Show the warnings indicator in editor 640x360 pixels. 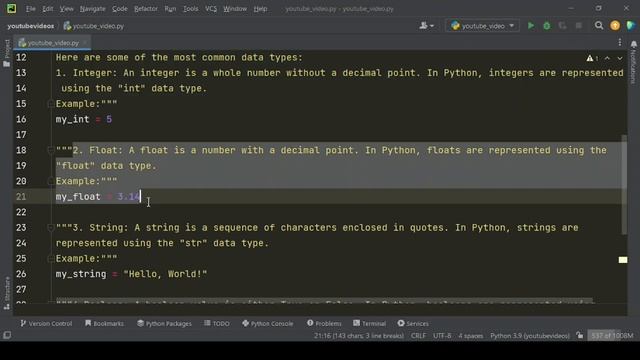pyautogui.click(x=592, y=58)
